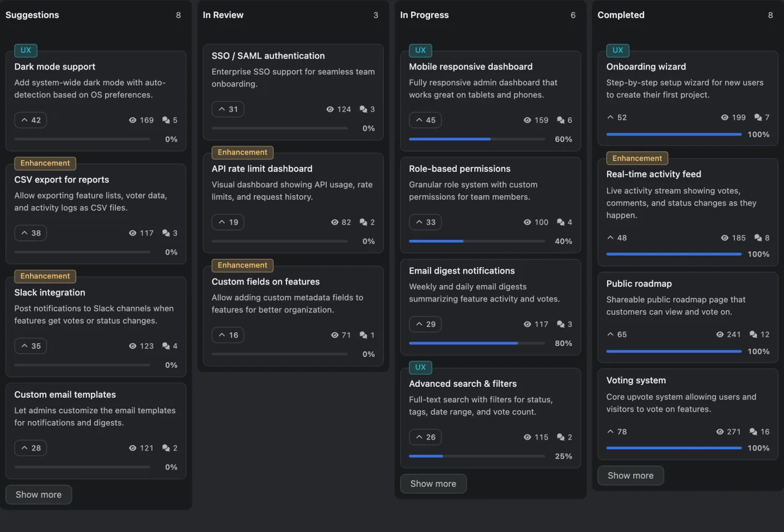Click comments icon on Advanced search & filters
Viewport: 784px width, 532px height.
561,437
